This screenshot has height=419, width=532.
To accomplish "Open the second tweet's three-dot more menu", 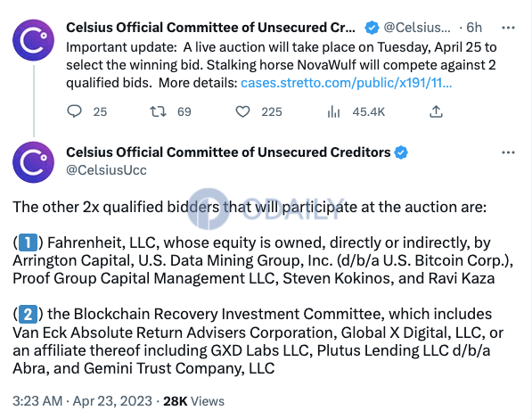I will [x=508, y=152].
